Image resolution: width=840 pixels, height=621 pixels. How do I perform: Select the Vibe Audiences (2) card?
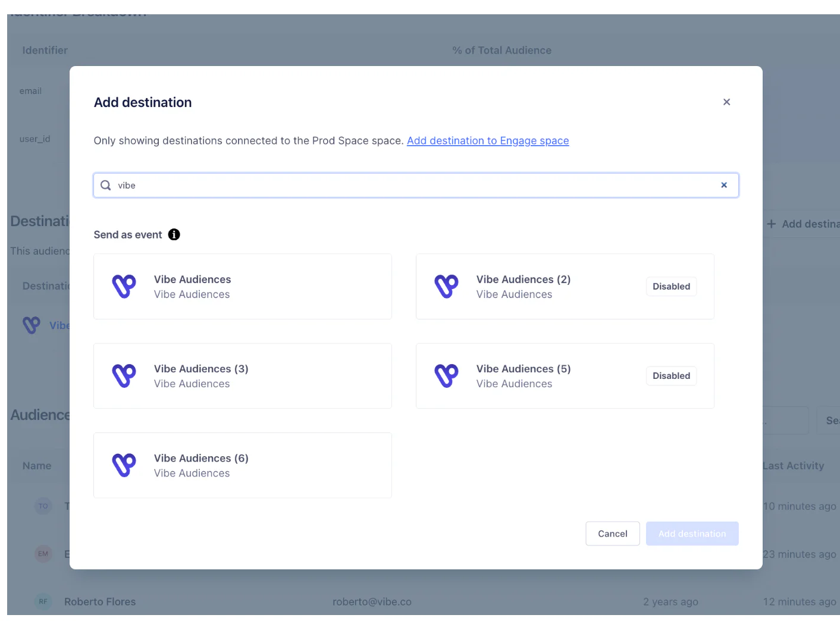tap(565, 287)
